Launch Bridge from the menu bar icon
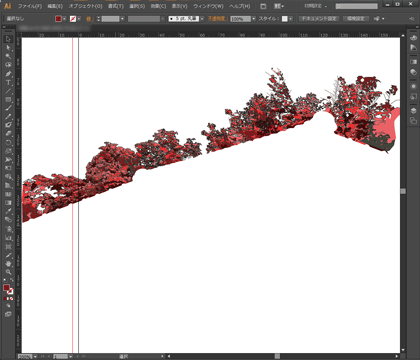This screenshot has height=360, width=420. [x=263, y=6]
